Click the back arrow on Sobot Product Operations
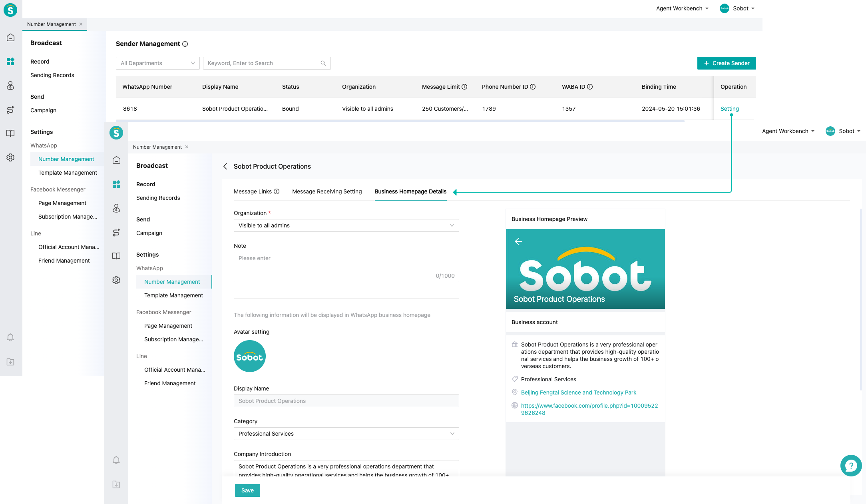The image size is (866, 504). point(225,166)
